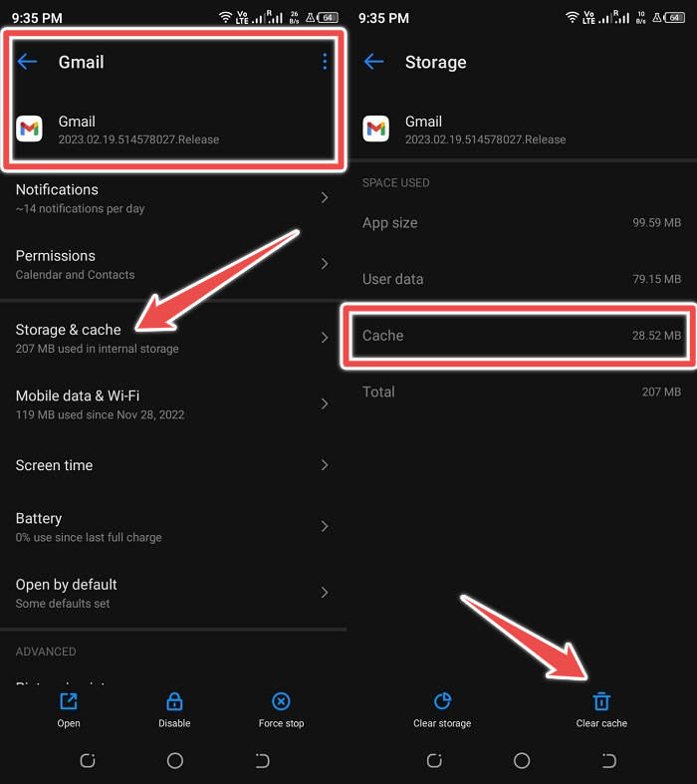Viewport: 697px width, 784px height.
Task: Open Storage & cache settings entry
Action: click(173, 338)
